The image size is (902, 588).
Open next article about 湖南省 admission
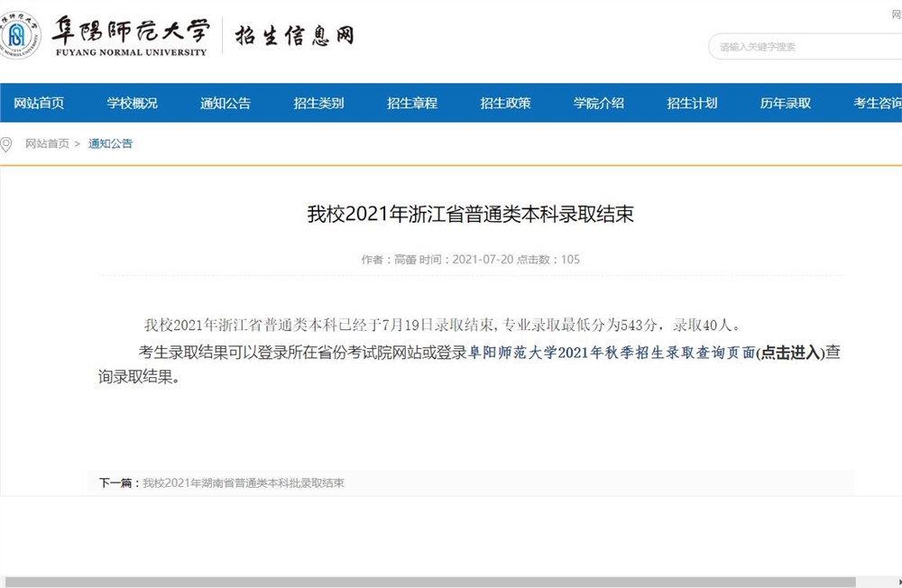tap(244, 482)
